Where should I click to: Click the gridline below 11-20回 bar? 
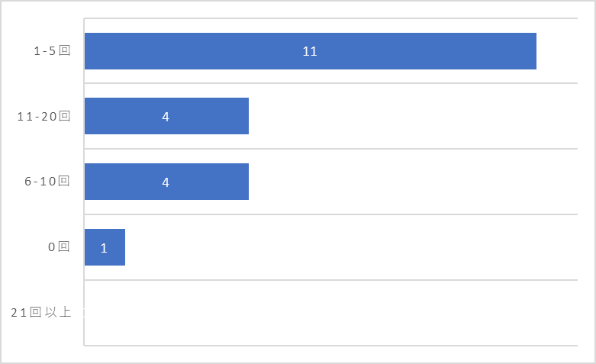tap(330, 149)
